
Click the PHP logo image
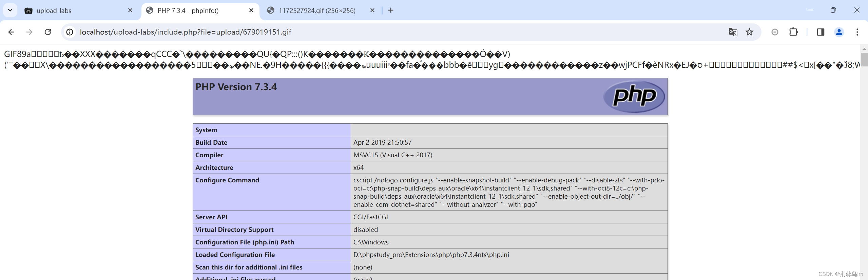(634, 97)
